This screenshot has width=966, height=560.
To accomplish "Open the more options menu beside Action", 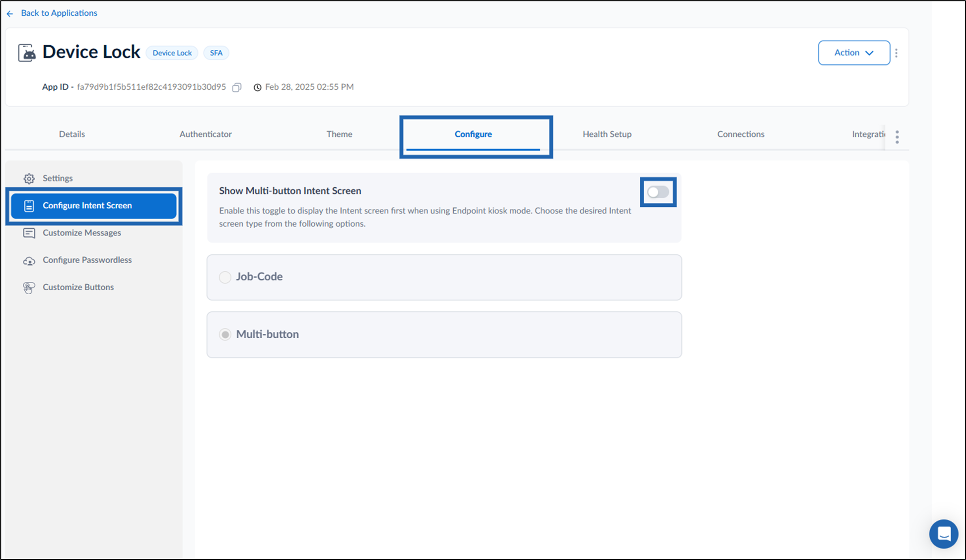I will (896, 53).
